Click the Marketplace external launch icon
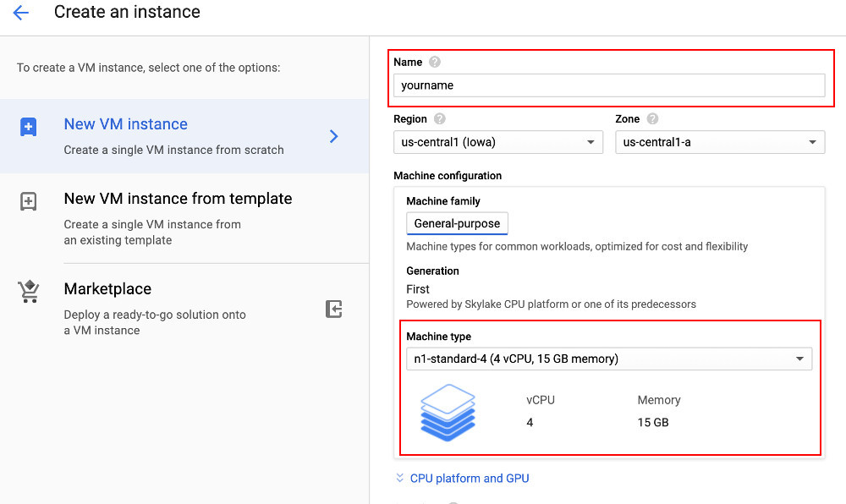Viewport: 846px width, 504px height. 334,310
